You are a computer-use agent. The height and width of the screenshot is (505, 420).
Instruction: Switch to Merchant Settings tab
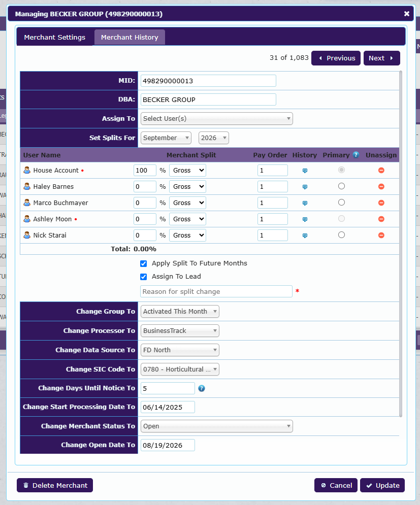54,38
